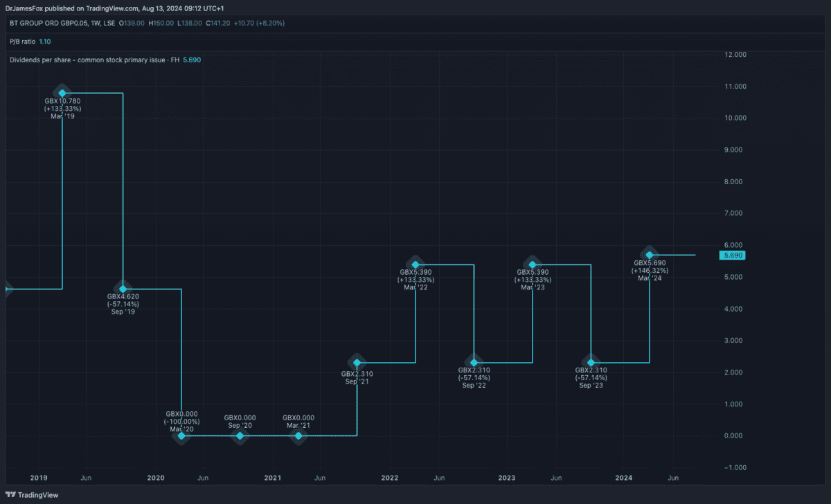The width and height of the screenshot is (831, 504).
Task: Select the Mar '22 GBX5.390 diamond marker
Action: pyautogui.click(x=415, y=264)
